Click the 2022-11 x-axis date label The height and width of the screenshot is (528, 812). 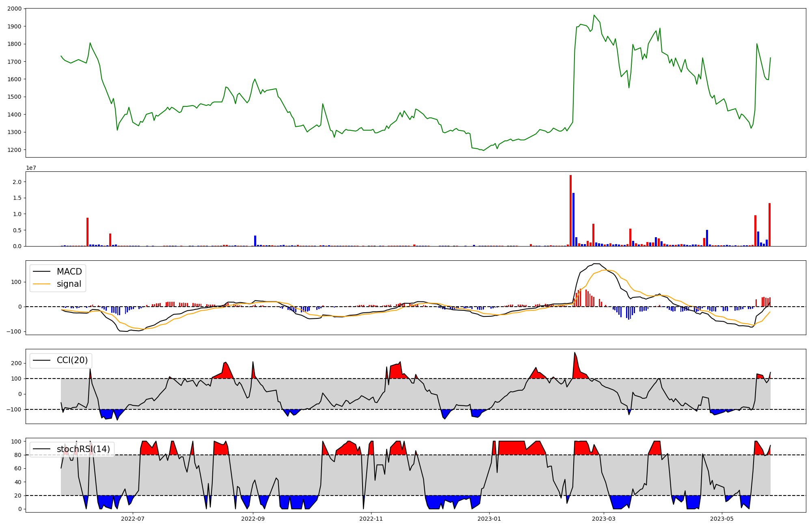pyautogui.click(x=371, y=519)
